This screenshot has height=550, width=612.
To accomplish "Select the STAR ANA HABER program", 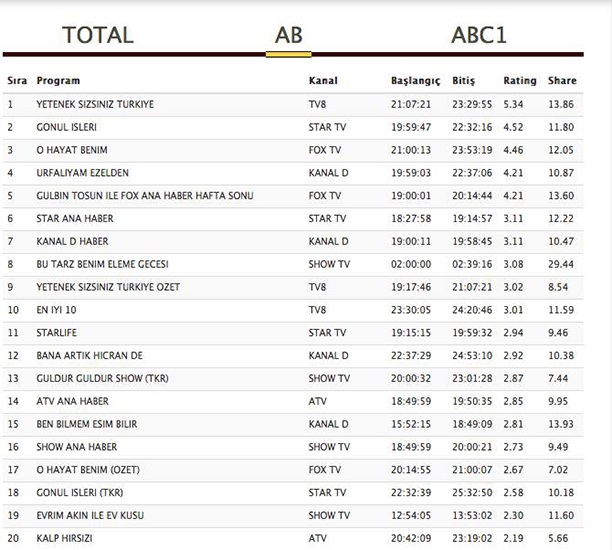I will click(x=75, y=219).
